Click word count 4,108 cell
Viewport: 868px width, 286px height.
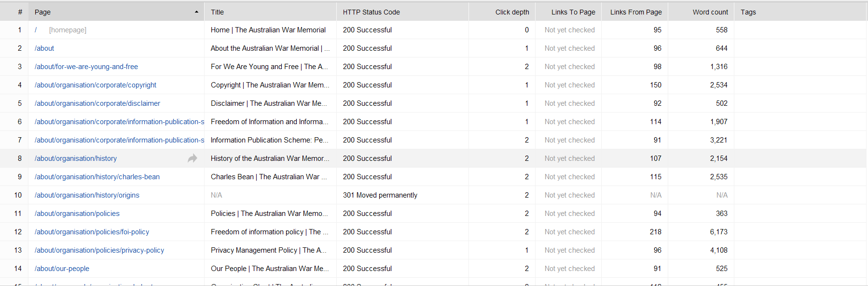pyautogui.click(x=719, y=250)
